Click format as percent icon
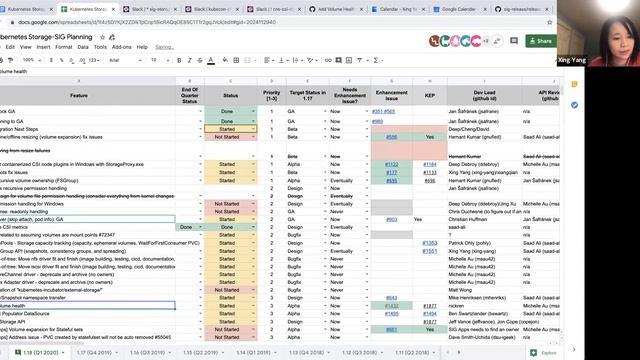 click(61, 60)
